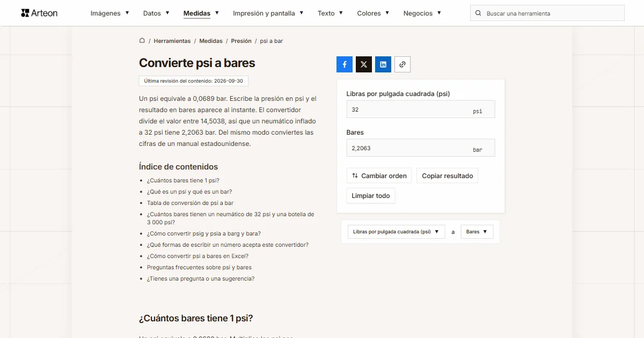
Task: Open the Datos menu
Action: (156, 13)
